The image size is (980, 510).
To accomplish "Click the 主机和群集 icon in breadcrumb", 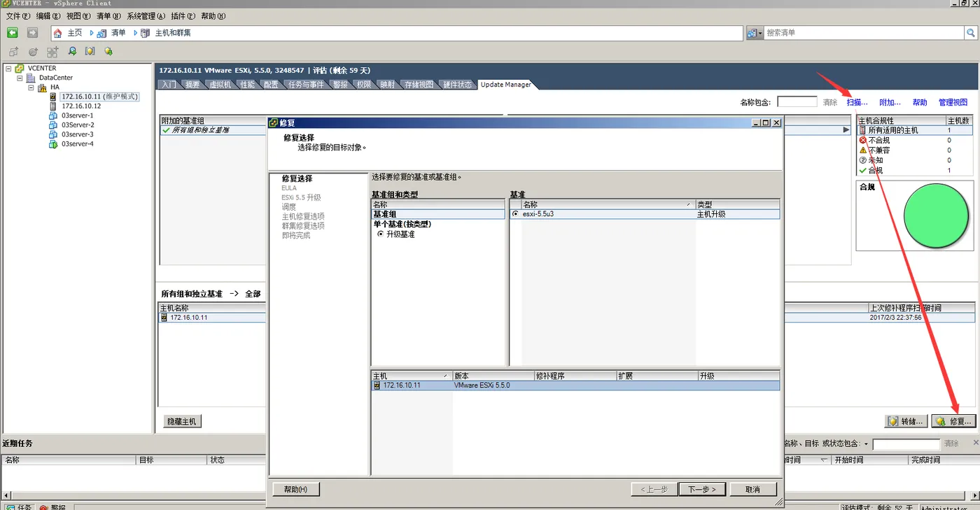I will pos(145,33).
